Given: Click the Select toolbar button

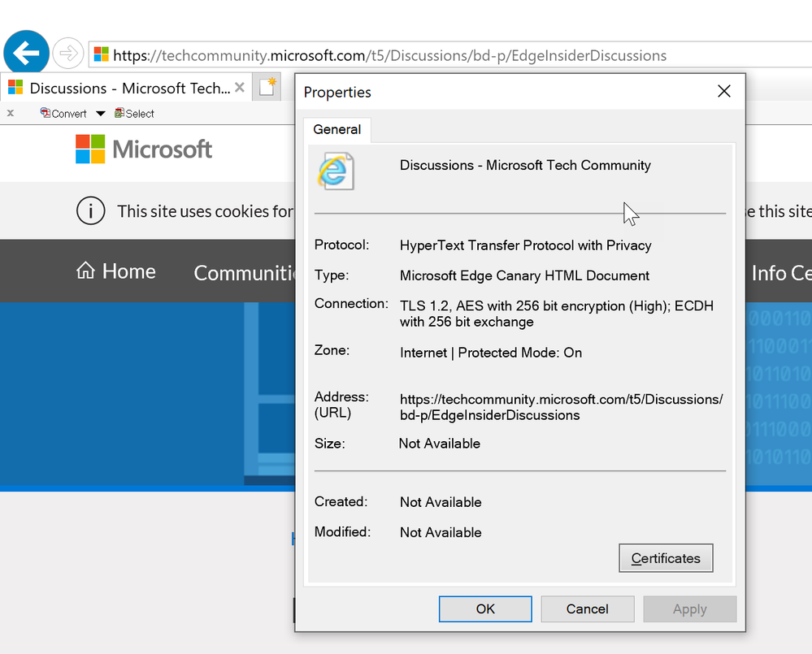Looking at the screenshot, I should click(134, 113).
